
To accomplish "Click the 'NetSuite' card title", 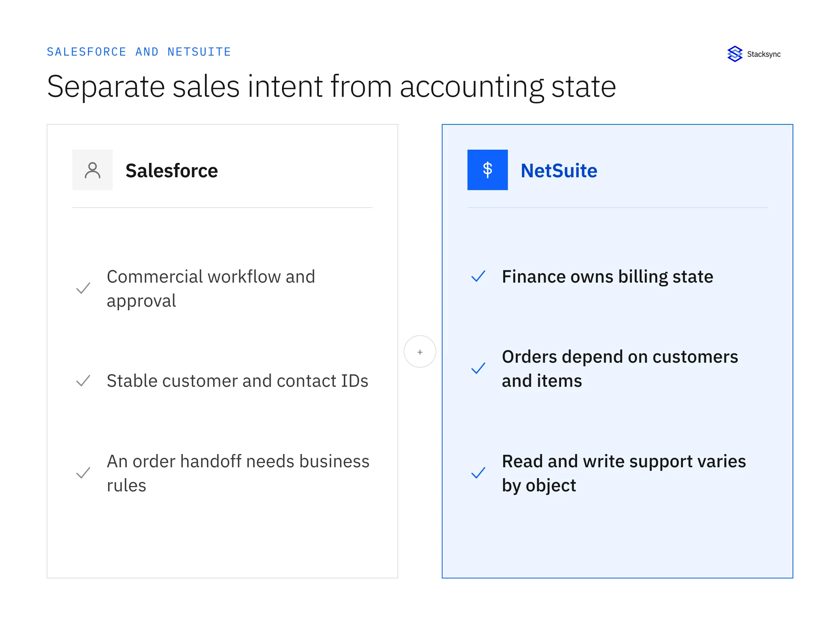I will click(559, 171).
